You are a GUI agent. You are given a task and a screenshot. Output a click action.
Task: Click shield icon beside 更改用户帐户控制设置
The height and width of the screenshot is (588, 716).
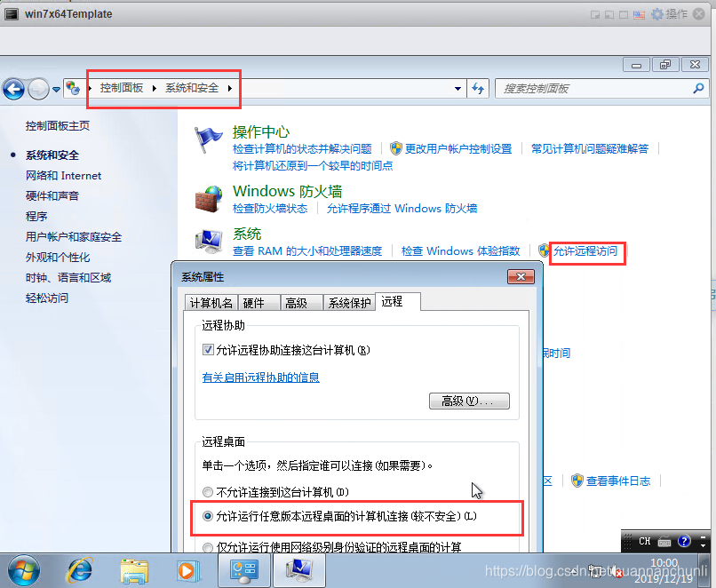(396, 148)
